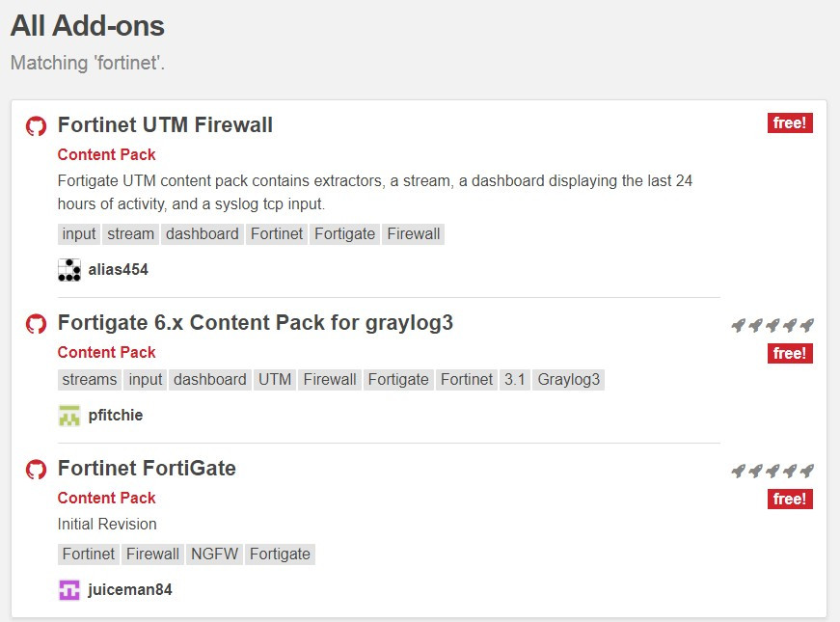Screen dimensions: 840x622
Task: Open the Fortinet UTM Firewall add-on
Action: 165,125
